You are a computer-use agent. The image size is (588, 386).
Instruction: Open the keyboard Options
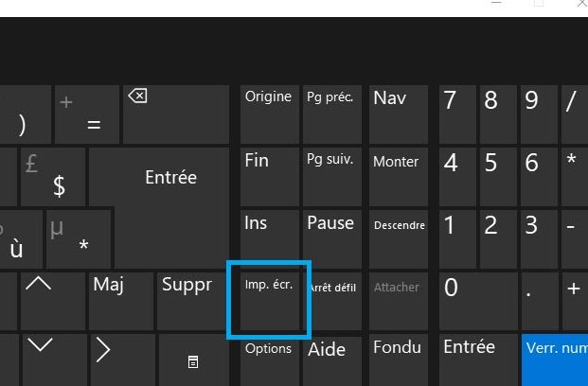point(269,360)
